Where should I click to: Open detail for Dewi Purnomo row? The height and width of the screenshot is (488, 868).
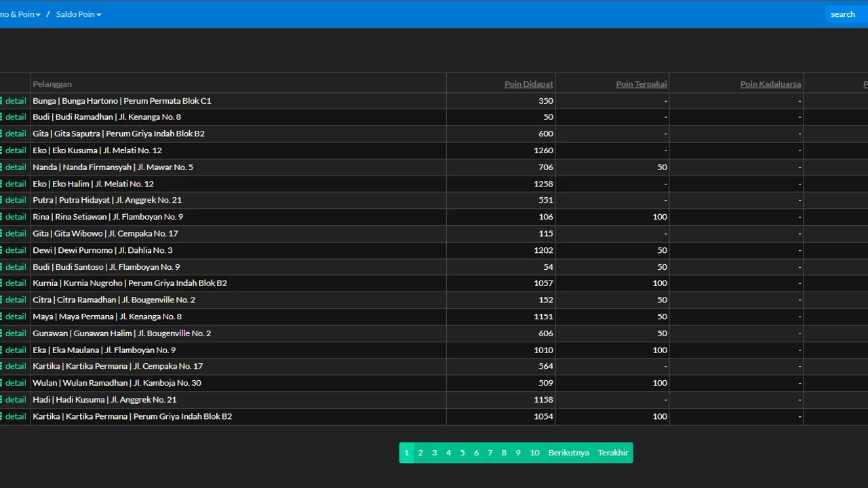(14, 250)
